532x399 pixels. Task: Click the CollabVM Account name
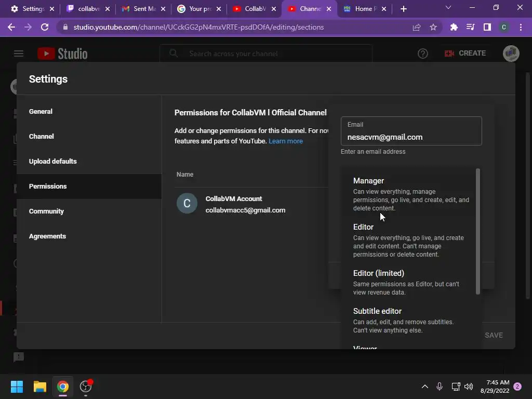pos(234,199)
